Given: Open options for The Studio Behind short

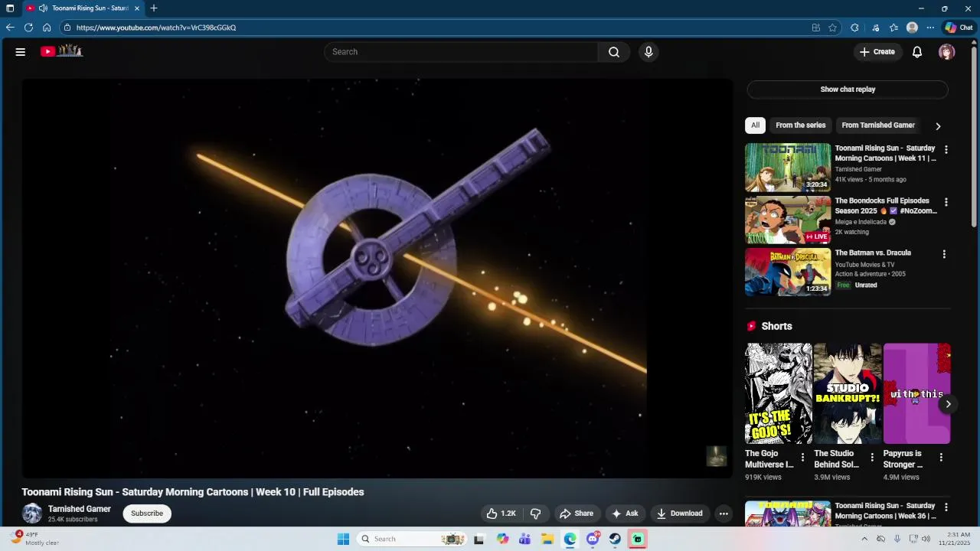Looking at the screenshot, I should (871, 458).
